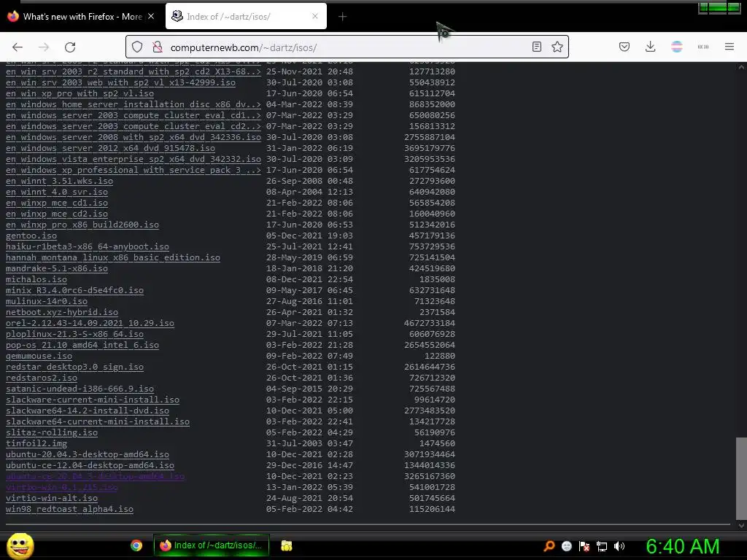Click en_winxp_mce_cd1.iso link
Screen dimensions: 747x560
click(x=57, y=203)
